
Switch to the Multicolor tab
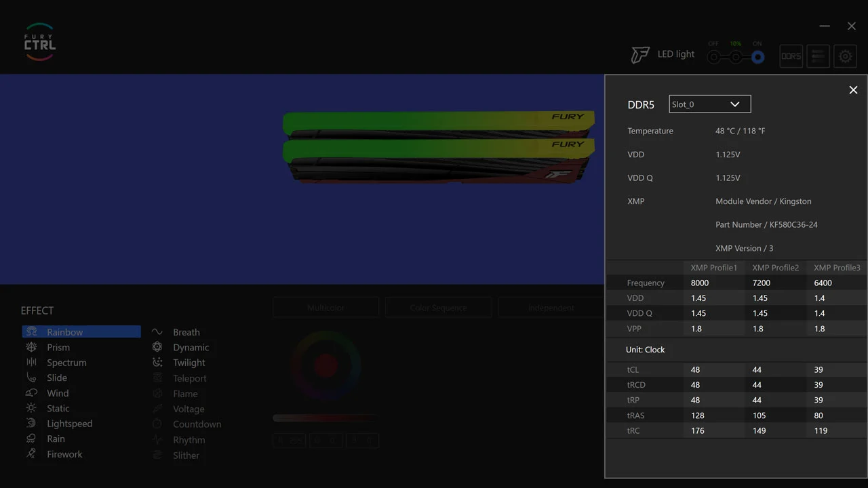(325, 307)
